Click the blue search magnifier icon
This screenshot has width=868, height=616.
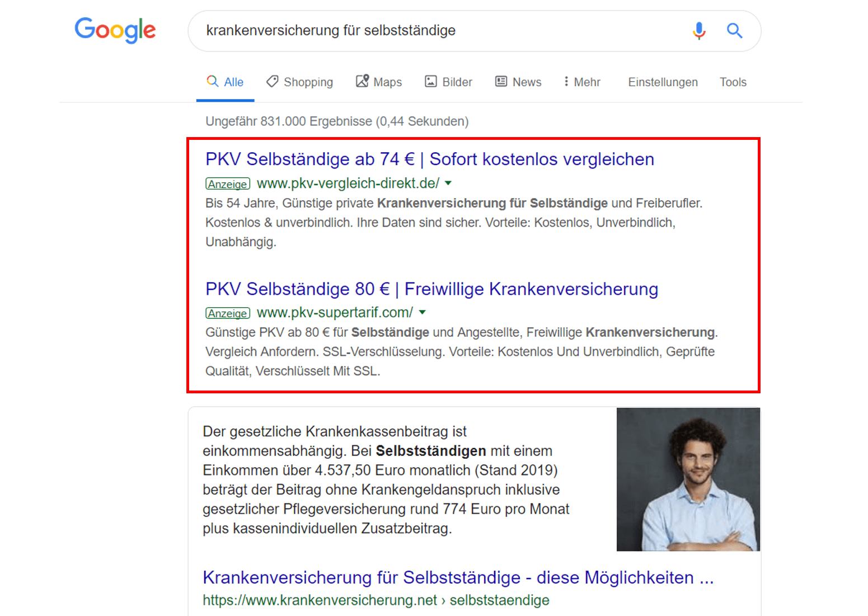coord(734,31)
